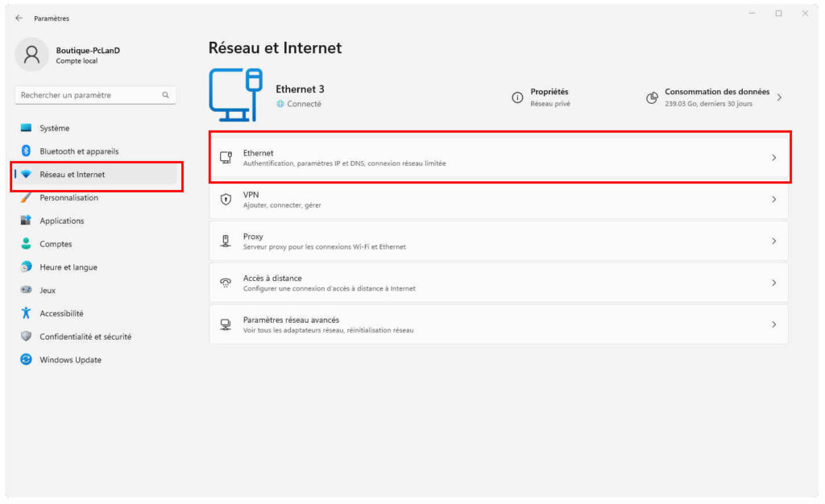
Task: Expand the Proxy row chevron
Action: coord(773,241)
